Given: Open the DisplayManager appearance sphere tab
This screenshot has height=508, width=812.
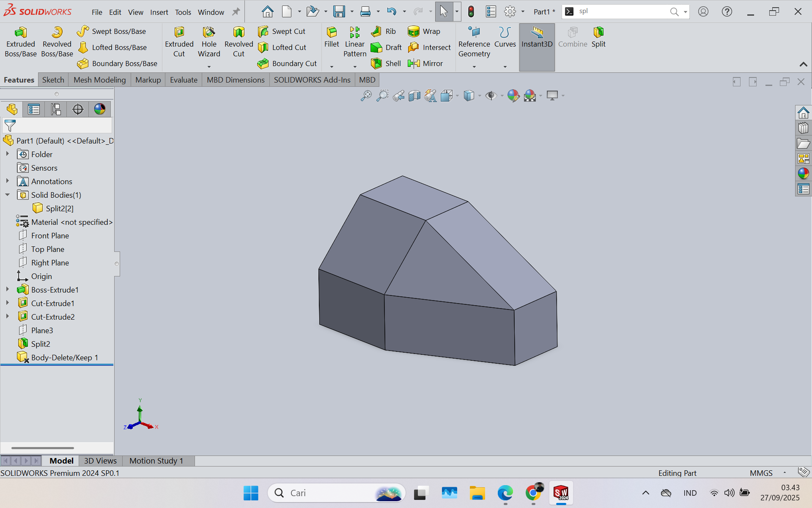Looking at the screenshot, I should [x=100, y=109].
